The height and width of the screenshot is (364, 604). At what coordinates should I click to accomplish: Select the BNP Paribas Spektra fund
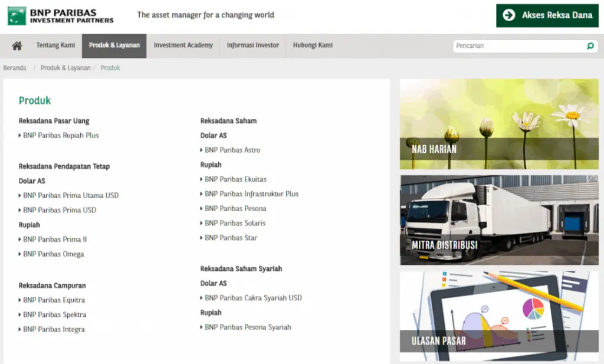pos(54,315)
